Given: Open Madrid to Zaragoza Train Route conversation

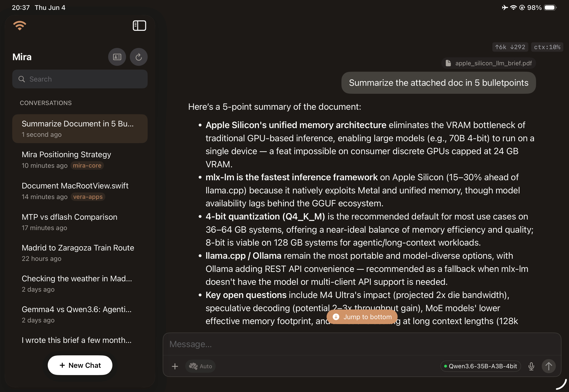Looking at the screenshot, I should pos(80,253).
